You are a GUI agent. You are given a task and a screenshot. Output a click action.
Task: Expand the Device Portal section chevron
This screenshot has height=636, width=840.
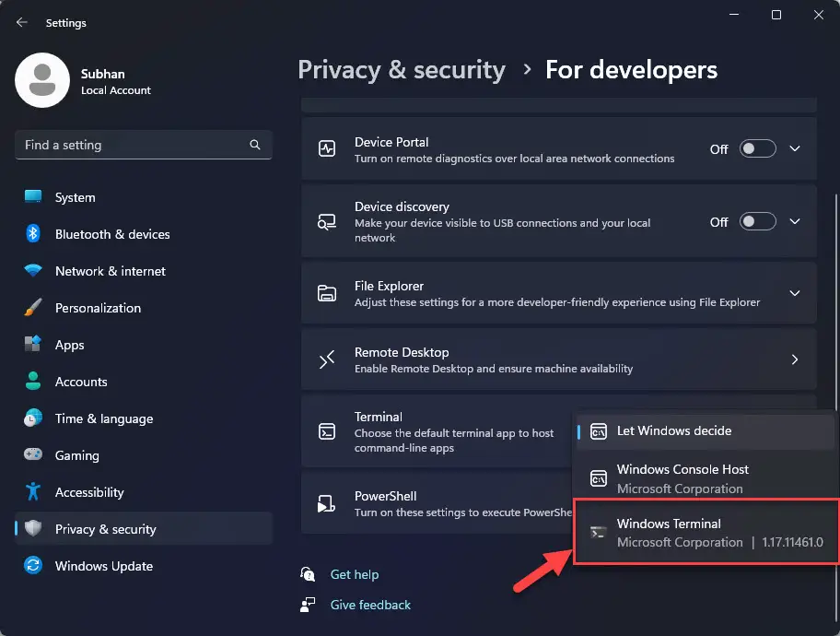click(795, 148)
